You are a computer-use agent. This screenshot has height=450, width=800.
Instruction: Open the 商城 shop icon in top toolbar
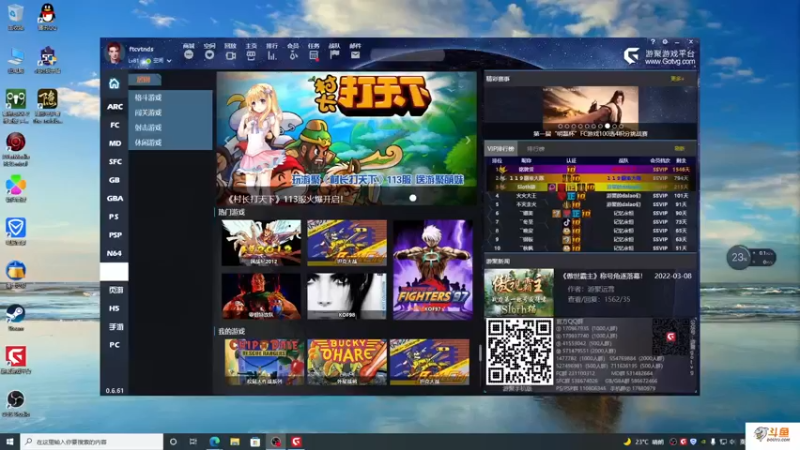pyautogui.click(x=189, y=55)
